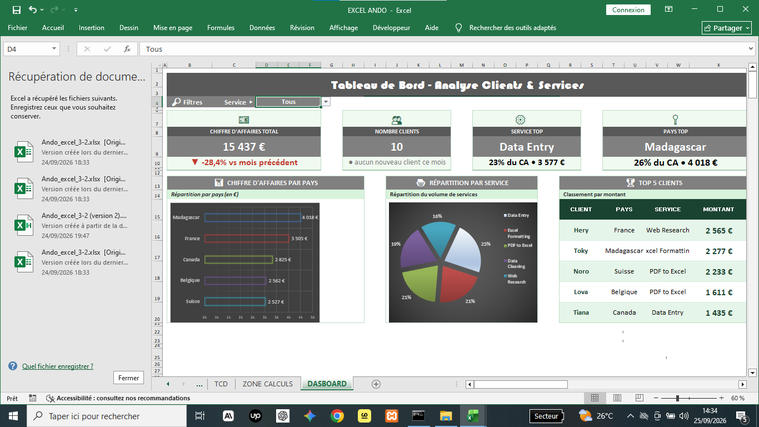
Task: Open the Formules ribbon tab
Action: (221, 28)
